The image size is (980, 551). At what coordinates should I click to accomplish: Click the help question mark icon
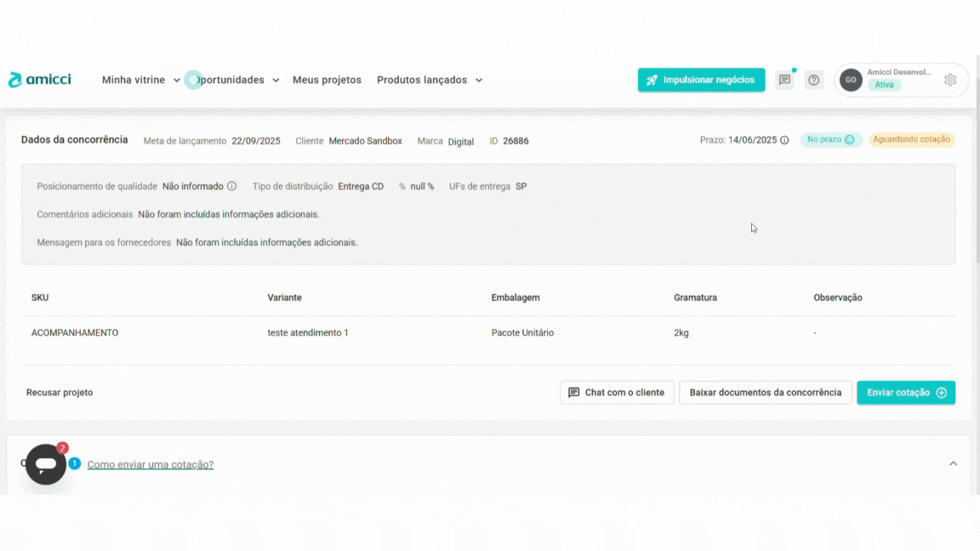point(813,79)
